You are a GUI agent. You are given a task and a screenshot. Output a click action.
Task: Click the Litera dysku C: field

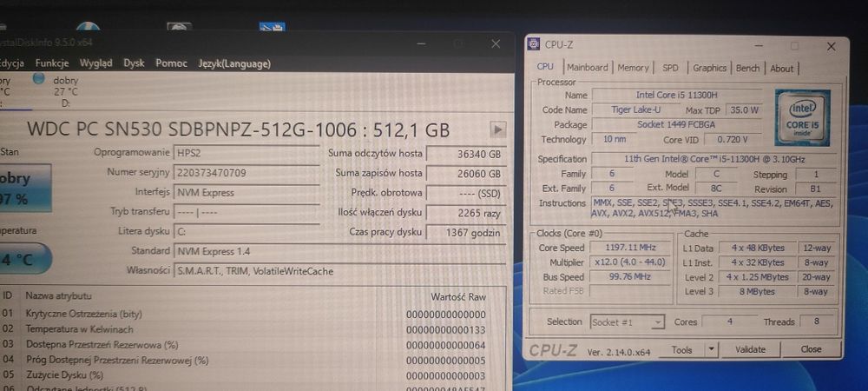[x=247, y=232]
